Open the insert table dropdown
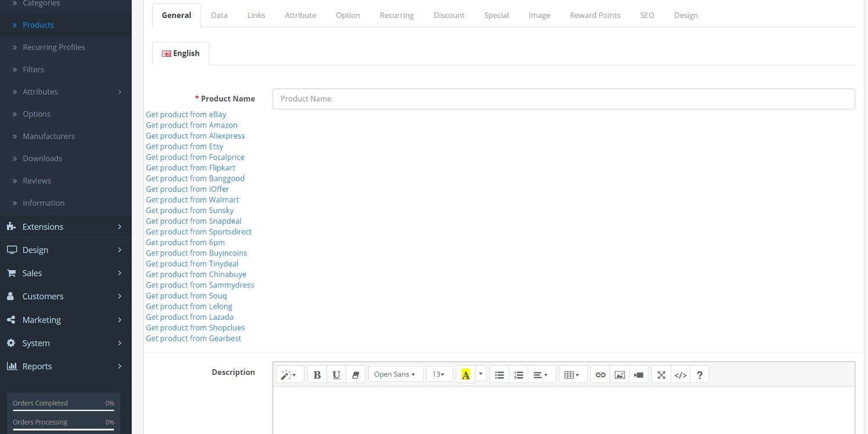868x434 pixels. [573, 375]
